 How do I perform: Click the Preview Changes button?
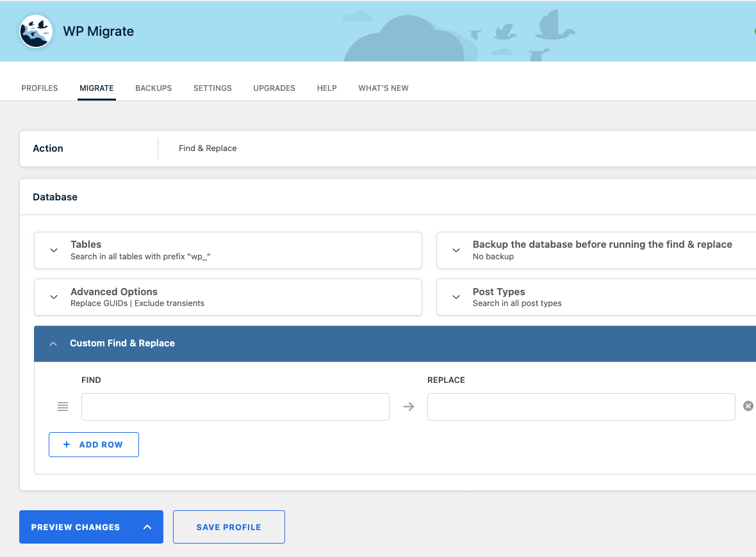(x=75, y=527)
